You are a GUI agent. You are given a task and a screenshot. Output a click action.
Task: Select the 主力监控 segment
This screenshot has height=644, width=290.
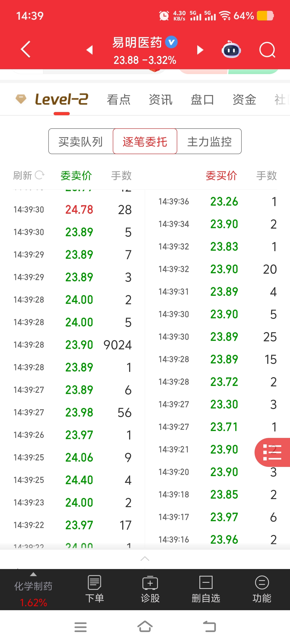209,141
